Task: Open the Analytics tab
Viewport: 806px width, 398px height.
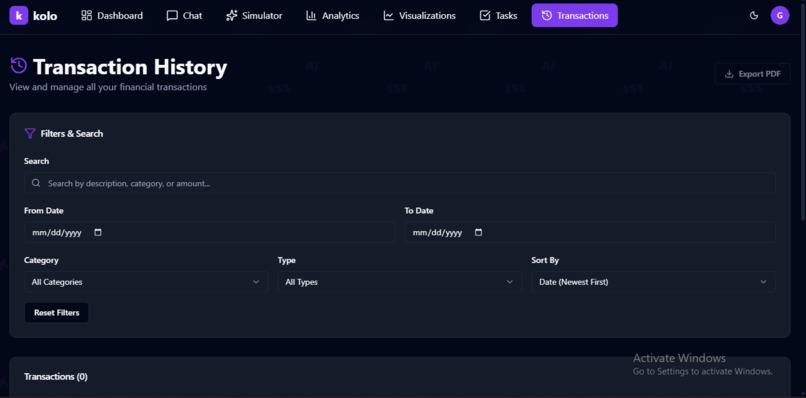Action: [333, 15]
